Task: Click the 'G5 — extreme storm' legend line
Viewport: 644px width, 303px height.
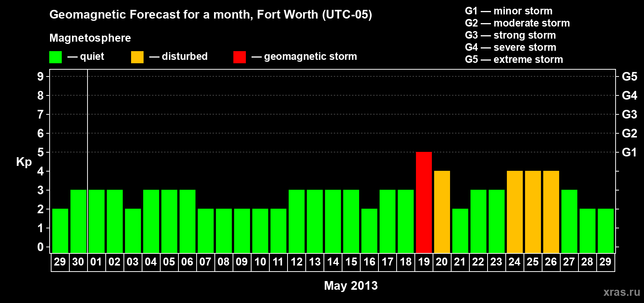Action: [514, 59]
